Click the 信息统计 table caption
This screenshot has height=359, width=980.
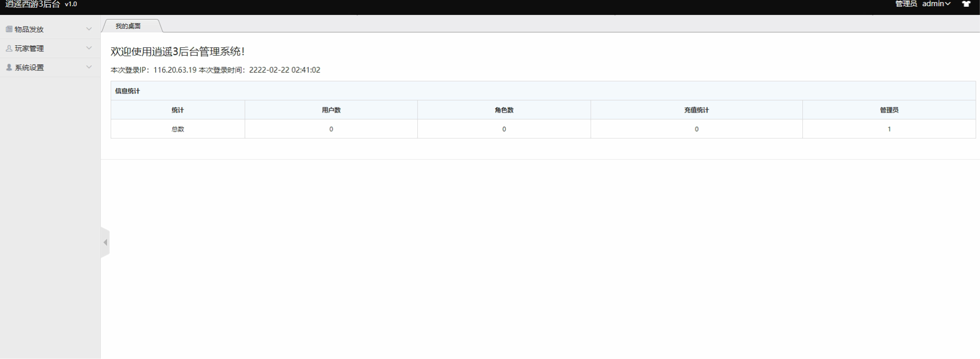(x=128, y=91)
